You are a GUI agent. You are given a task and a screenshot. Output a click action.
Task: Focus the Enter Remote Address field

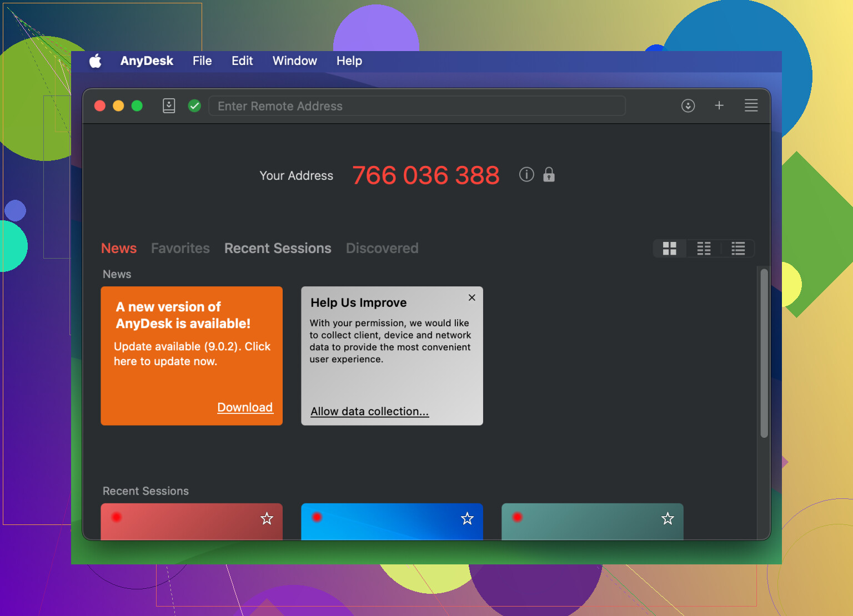(x=417, y=105)
